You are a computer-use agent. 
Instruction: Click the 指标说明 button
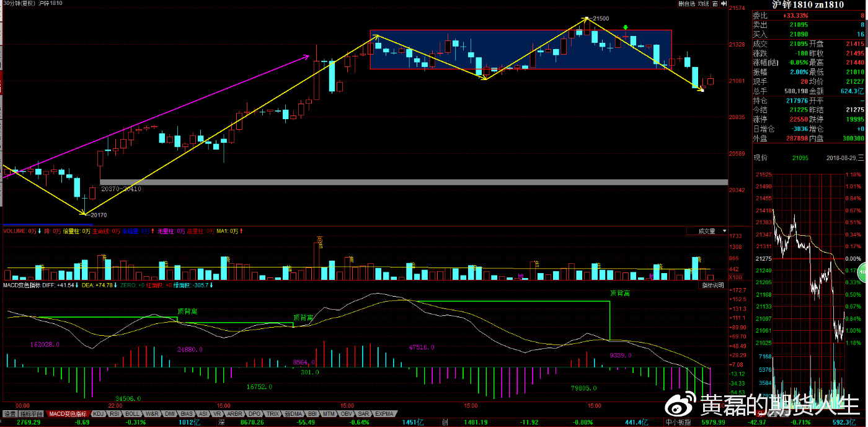(714, 285)
